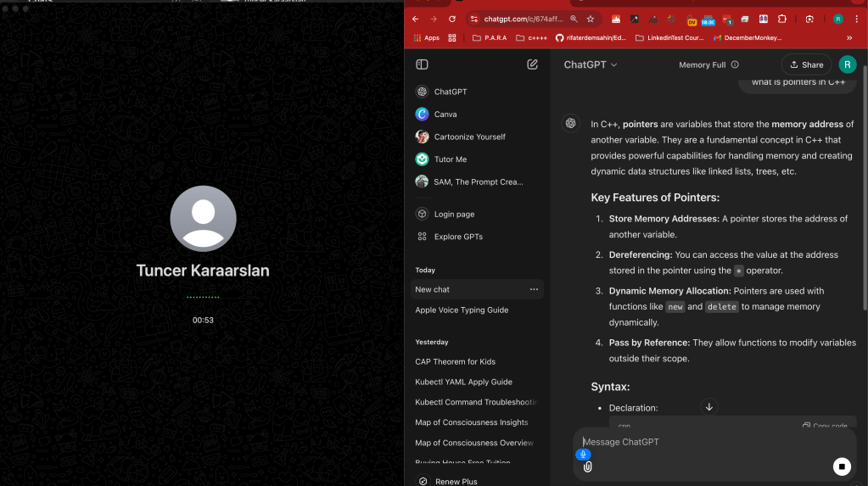This screenshot has width=868, height=486.
Task: Open ChatGPT model selector dropdown
Action: [x=590, y=64]
